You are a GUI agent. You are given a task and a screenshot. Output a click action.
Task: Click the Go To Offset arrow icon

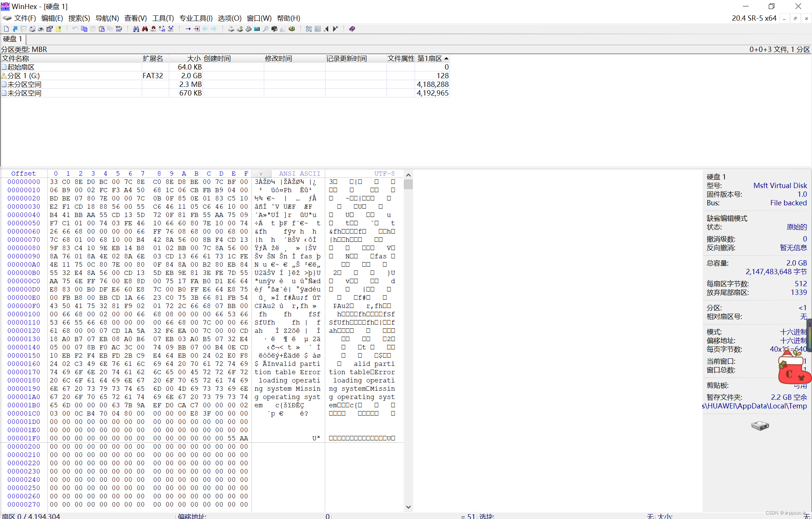point(188,29)
